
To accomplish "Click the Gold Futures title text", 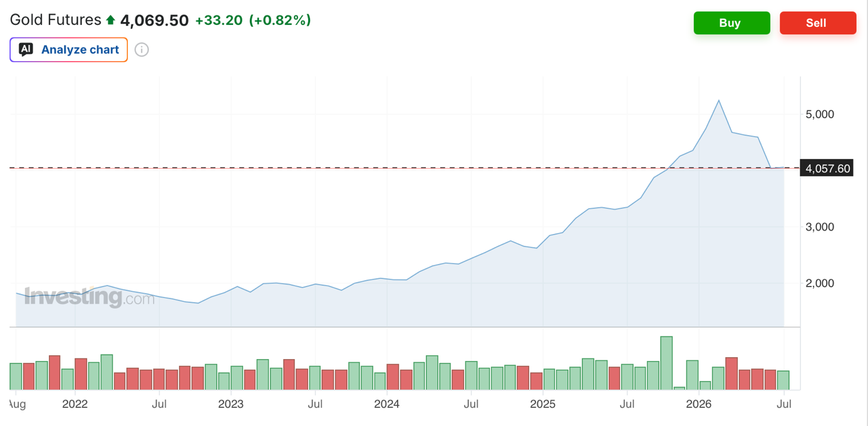I will pyautogui.click(x=55, y=20).
